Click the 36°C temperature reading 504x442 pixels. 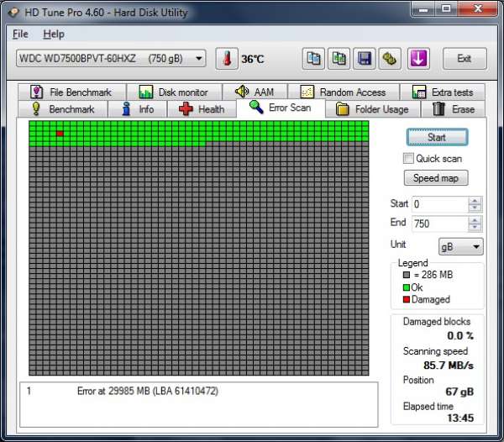pyautogui.click(x=253, y=59)
